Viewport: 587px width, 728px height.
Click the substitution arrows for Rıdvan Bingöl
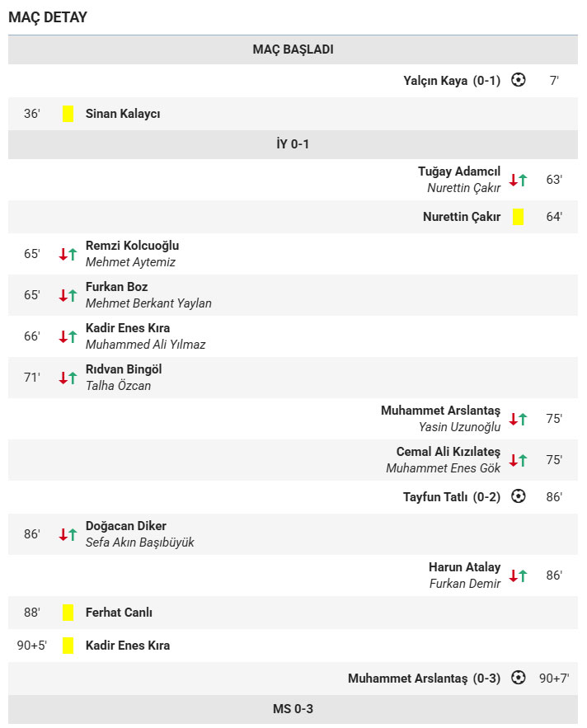(x=68, y=378)
